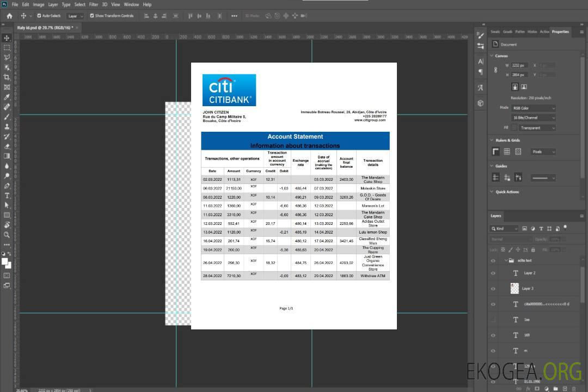Open the Properties panel menu button
Viewport: 588px width, 392px height.
click(581, 32)
